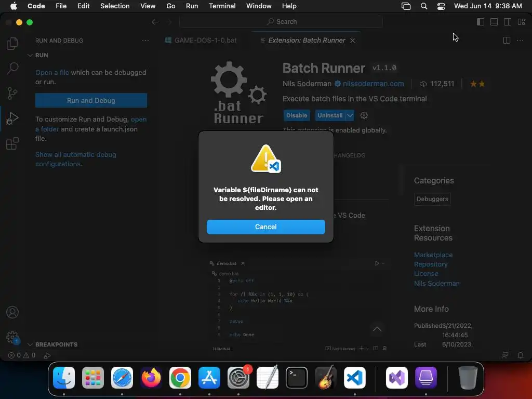Open the Source Control view
Image resolution: width=532 pixels, height=399 pixels.
coord(12,94)
